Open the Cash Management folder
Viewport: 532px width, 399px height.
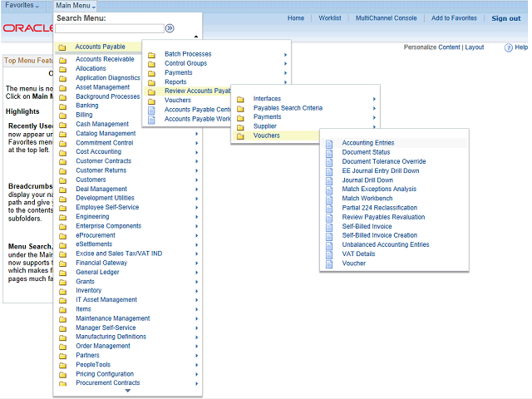coord(101,124)
